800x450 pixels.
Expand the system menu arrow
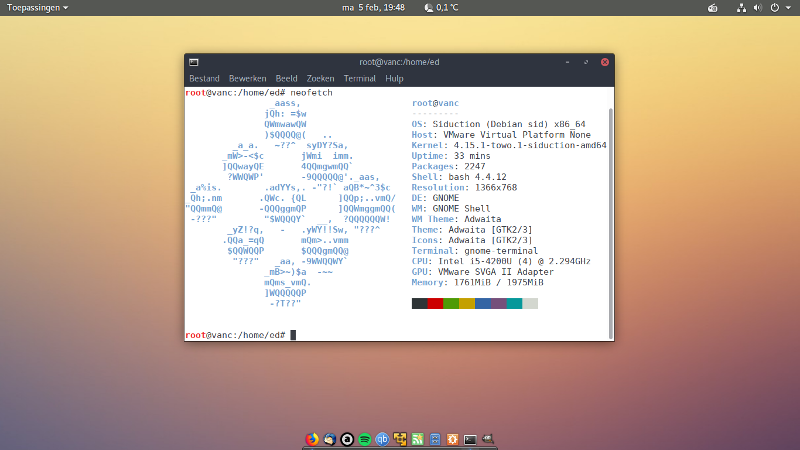[x=788, y=8]
